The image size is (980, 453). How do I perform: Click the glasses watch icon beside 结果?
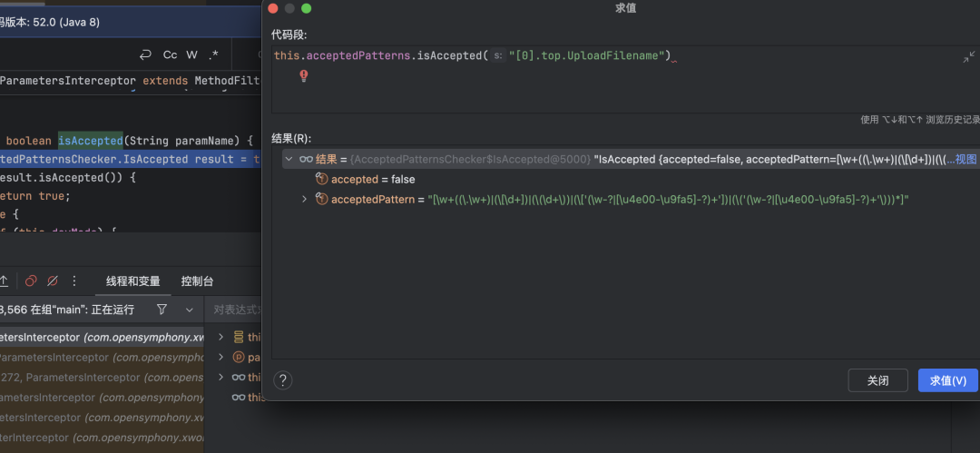tap(307, 160)
